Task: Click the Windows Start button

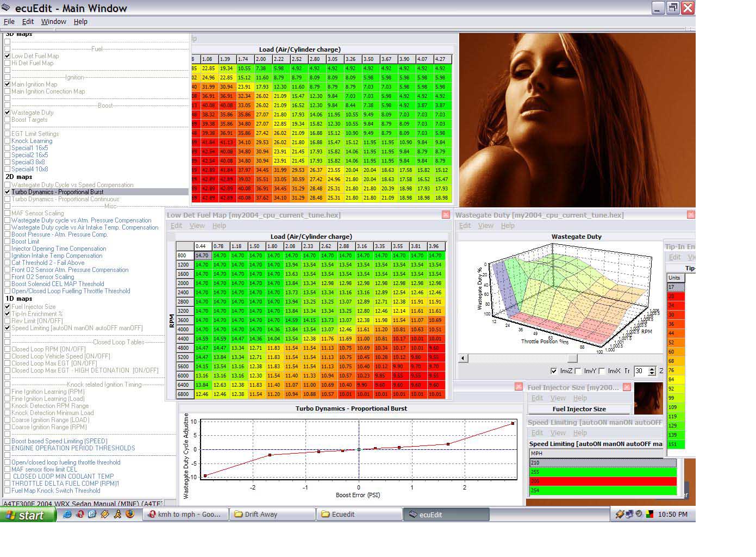Action: pyautogui.click(x=27, y=515)
